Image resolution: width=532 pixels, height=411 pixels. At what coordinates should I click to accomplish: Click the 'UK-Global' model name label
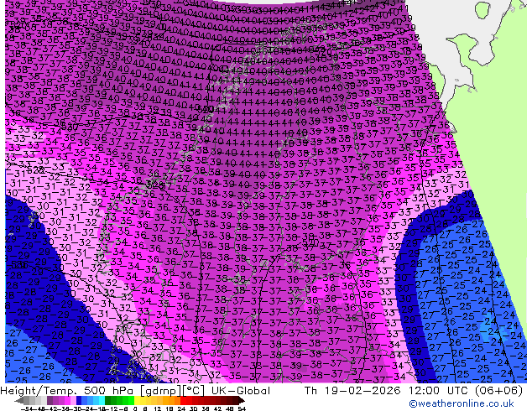pos(241,391)
